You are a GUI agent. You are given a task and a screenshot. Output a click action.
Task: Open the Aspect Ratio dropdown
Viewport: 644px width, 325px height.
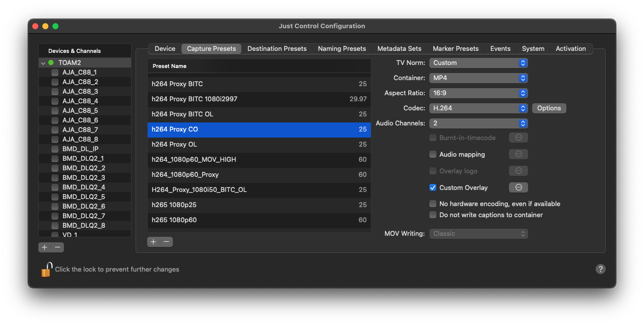478,93
